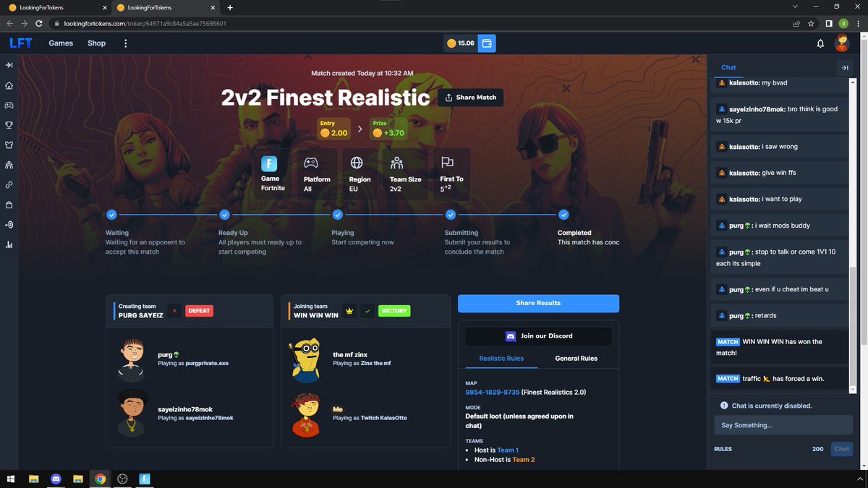Click the Region globe tile
Image resolution: width=868 pixels, height=488 pixels.
359,174
